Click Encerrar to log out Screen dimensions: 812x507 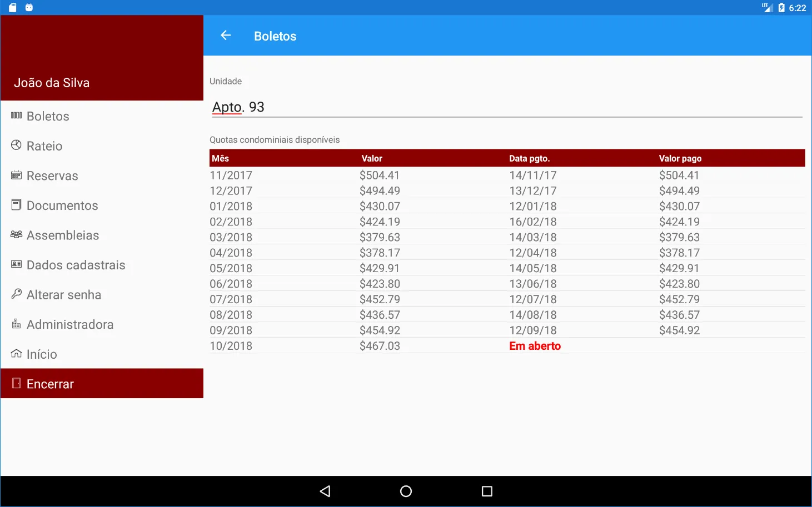pyautogui.click(x=102, y=384)
